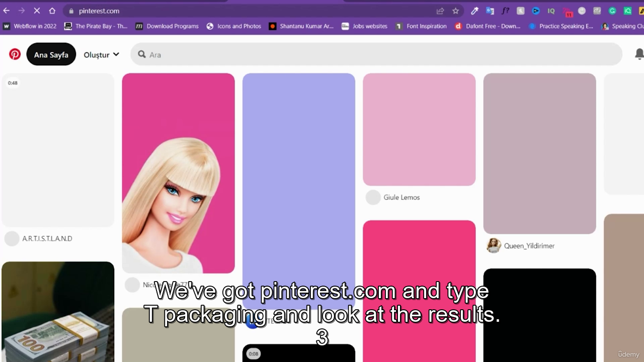Open the Webflow in 2022 bookmark
This screenshot has height=362, width=644.
[30, 26]
